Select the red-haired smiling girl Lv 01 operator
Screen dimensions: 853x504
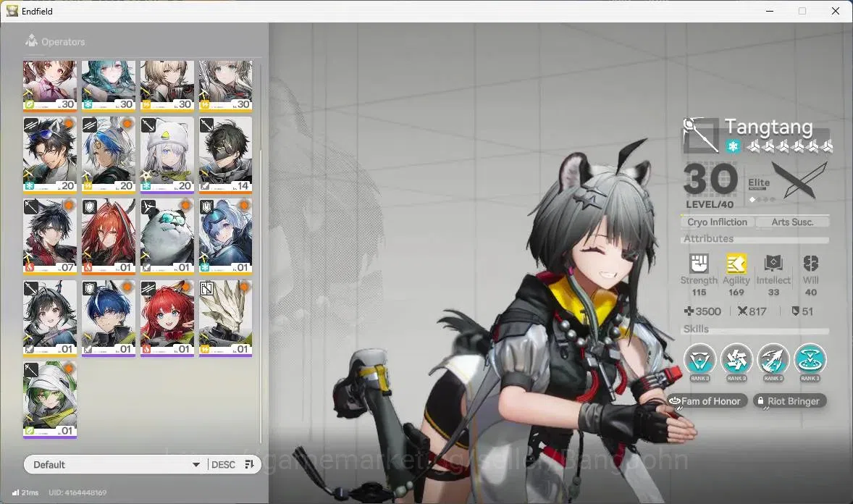[167, 319]
